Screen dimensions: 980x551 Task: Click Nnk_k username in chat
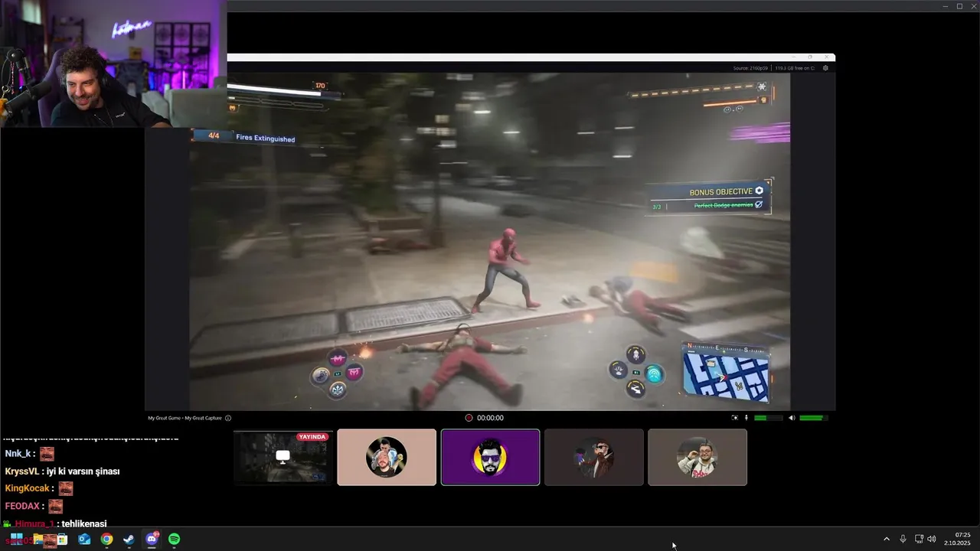(x=18, y=454)
